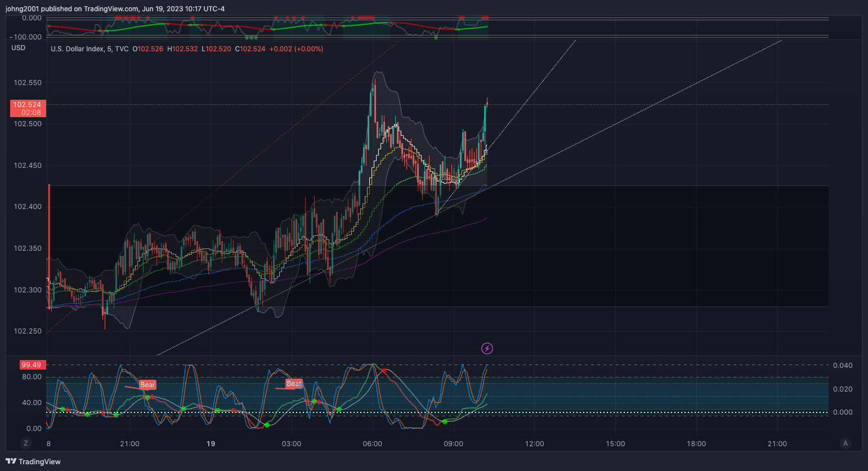The height and width of the screenshot is (471, 868).
Task: Click the Bear label above the 03:00 mark
Action: [294, 384]
